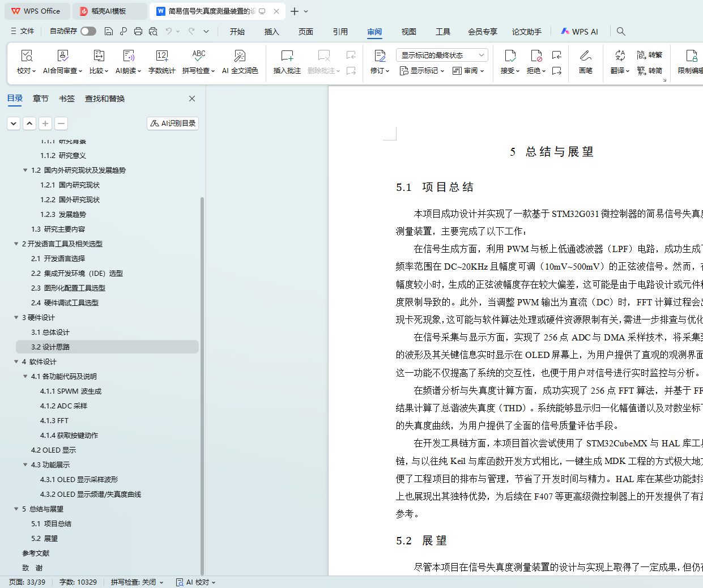Screen dimensions: 703x588
Task: Switch to the 书签 panel tab
Action: click(x=67, y=99)
